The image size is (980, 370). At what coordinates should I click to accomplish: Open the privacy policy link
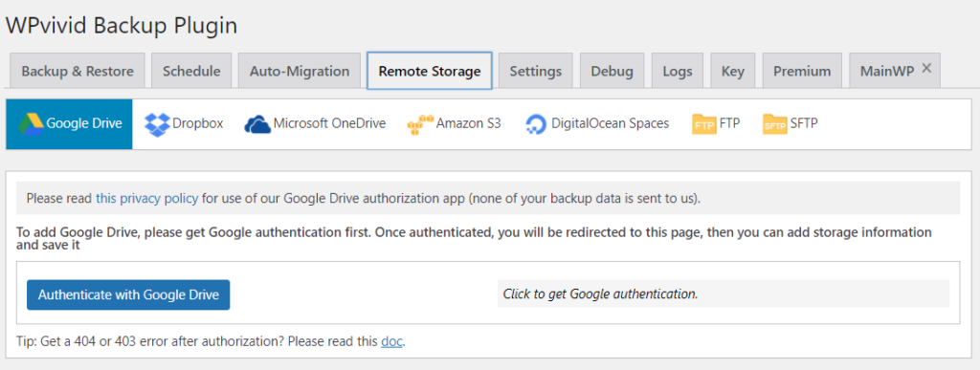click(146, 199)
